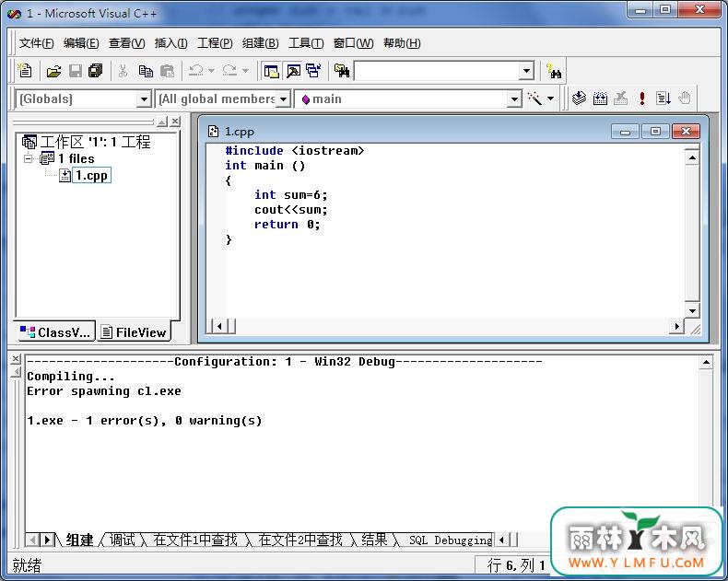
Task: Click the Compile icon in build toolbar
Action: pos(579,99)
